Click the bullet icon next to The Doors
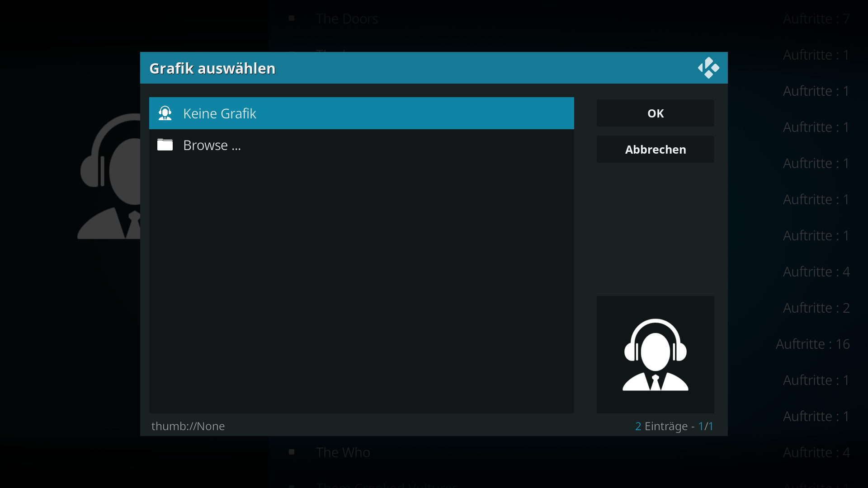The width and height of the screenshot is (868, 488). tap(292, 18)
